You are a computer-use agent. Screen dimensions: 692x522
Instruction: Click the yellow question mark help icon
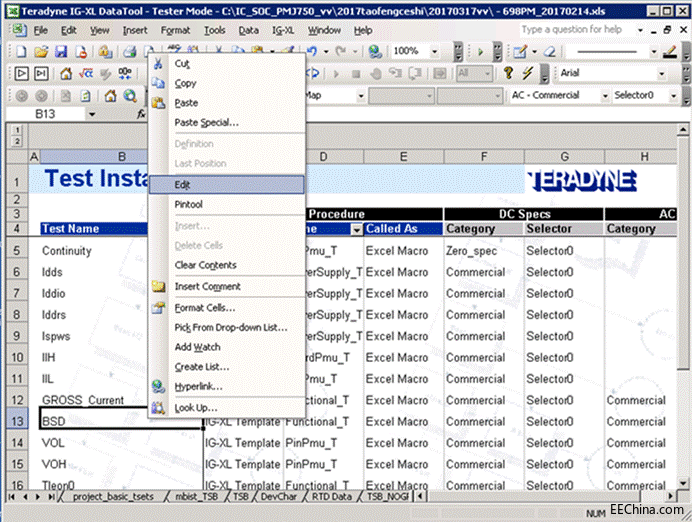tap(508, 73)
